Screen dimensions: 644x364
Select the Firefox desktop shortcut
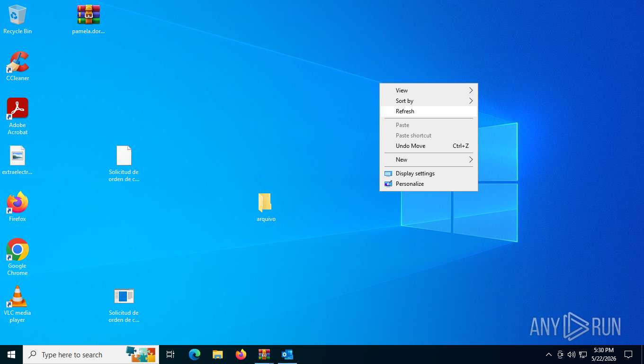click(18, 207)
